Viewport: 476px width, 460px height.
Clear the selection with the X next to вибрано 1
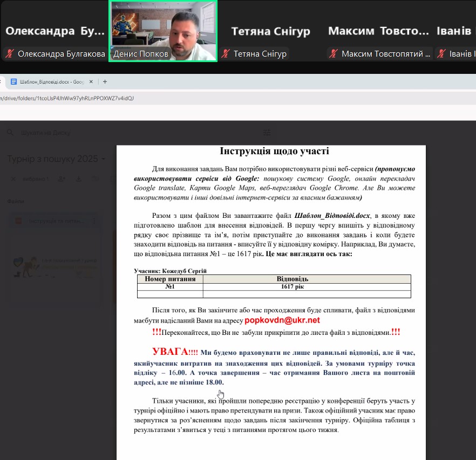tap(13, 179)
